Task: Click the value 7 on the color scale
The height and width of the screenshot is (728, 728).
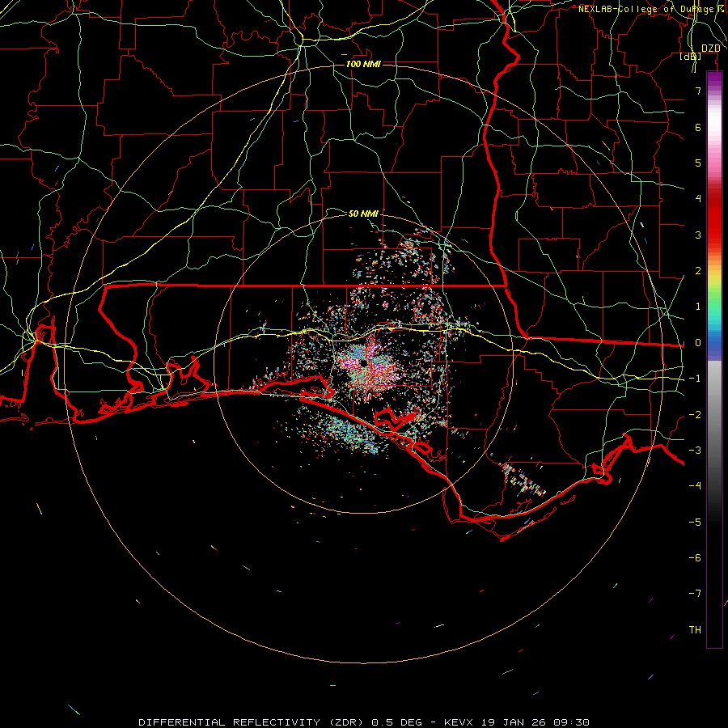Action: tap(698, 91)
